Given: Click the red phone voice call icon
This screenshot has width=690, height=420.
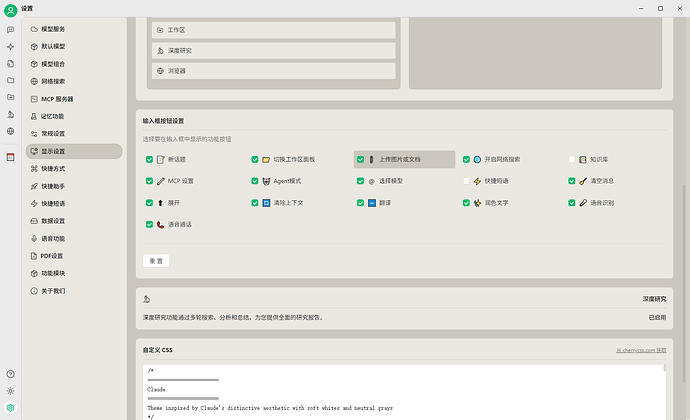Looking at the screenshot, I should tap(161, 225).
